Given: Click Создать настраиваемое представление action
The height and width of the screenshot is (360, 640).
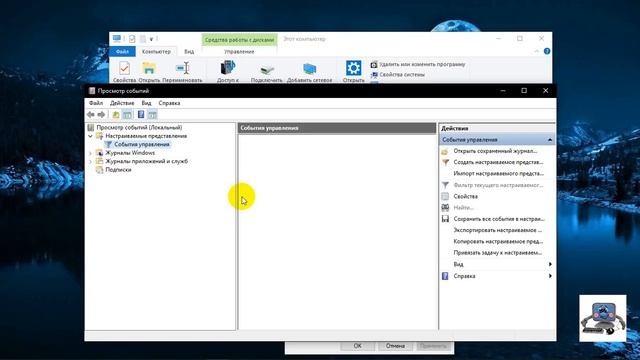Looking at the screenshot, I should pyautogui.click(x=498, y=162).
